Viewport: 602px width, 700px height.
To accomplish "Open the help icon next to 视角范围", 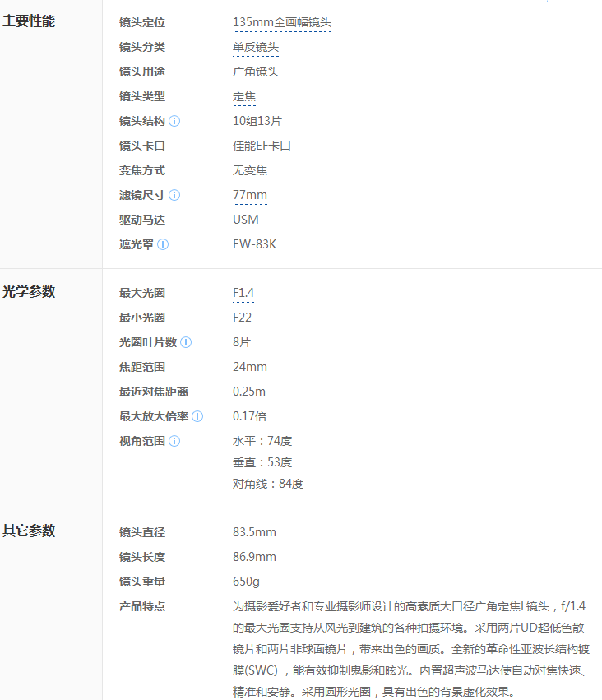I will pyautogui.click(x=174, y=441).
